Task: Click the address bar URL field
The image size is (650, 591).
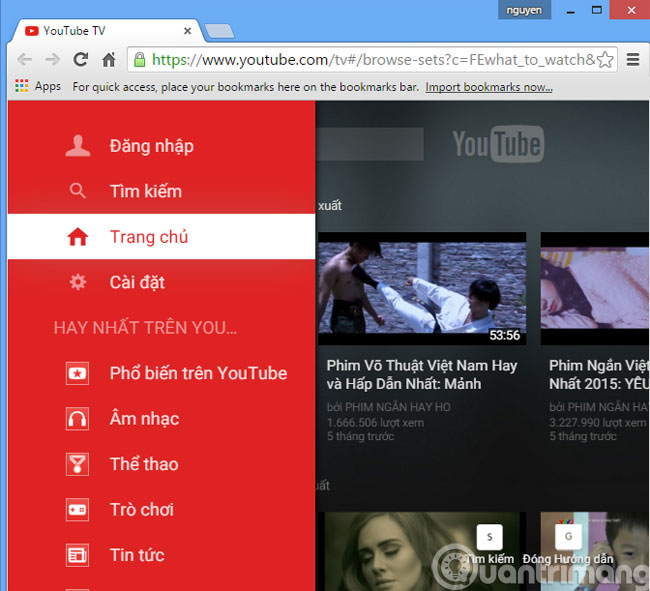Action: point(370,60)
